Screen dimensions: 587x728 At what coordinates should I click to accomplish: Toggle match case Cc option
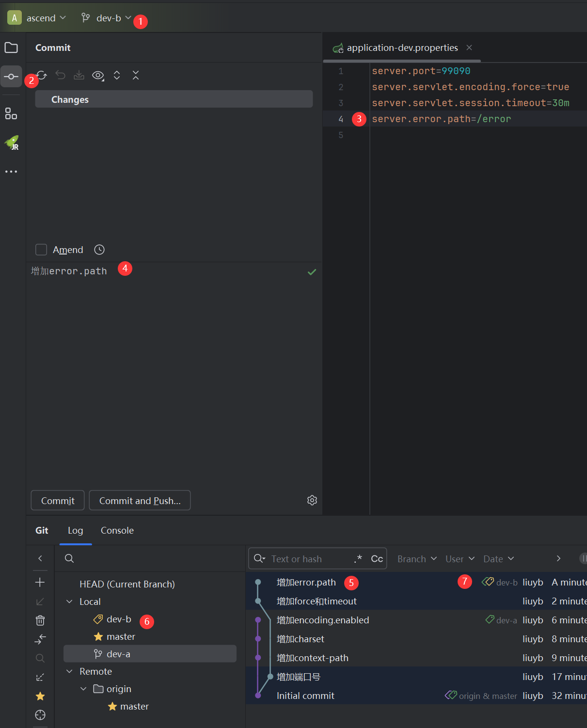pos(377,559)
